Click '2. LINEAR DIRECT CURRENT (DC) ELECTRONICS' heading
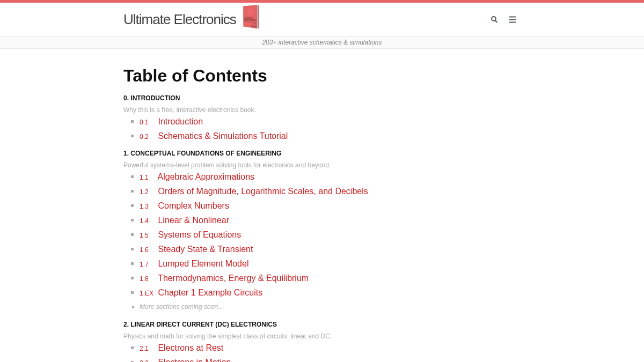 click(x=200, y=324)
